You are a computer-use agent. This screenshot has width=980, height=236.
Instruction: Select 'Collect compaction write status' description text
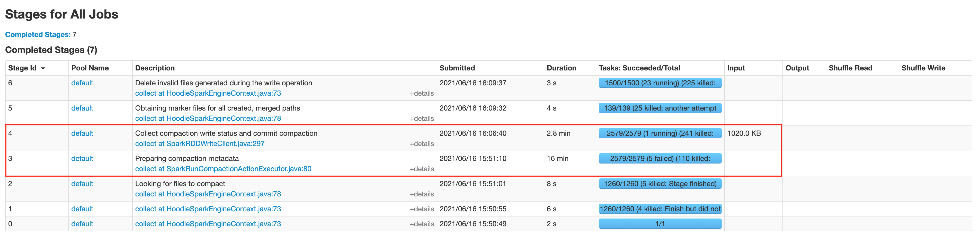click(226, 133)
